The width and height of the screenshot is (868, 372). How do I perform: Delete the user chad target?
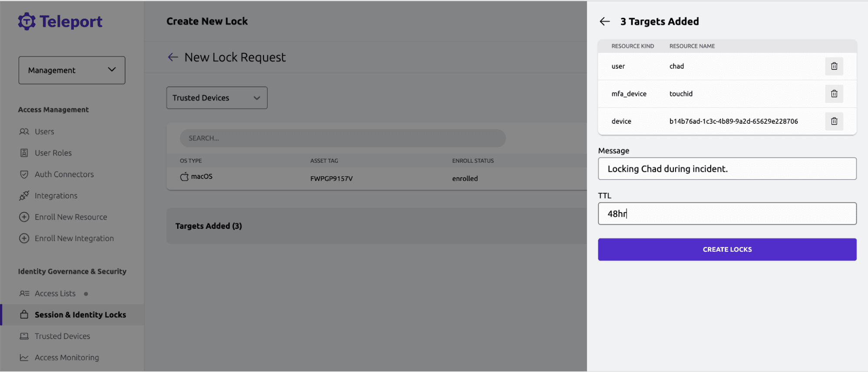[834, 66]
